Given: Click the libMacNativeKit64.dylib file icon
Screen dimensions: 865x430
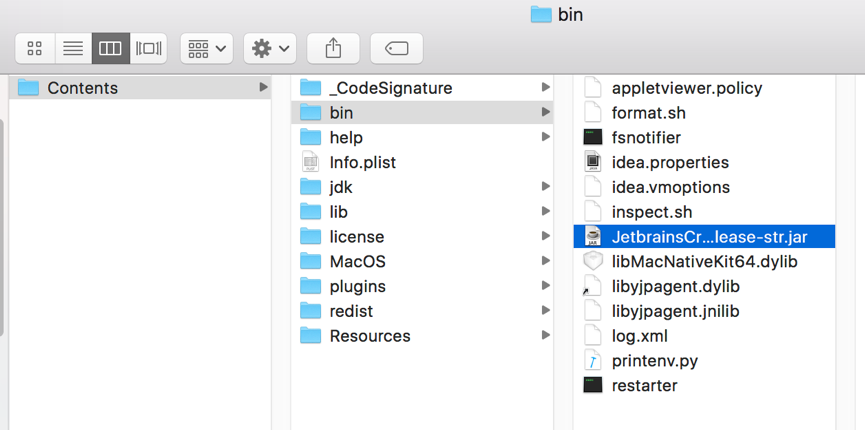Looking at the screenshot, I should click(x=592, y=262).
